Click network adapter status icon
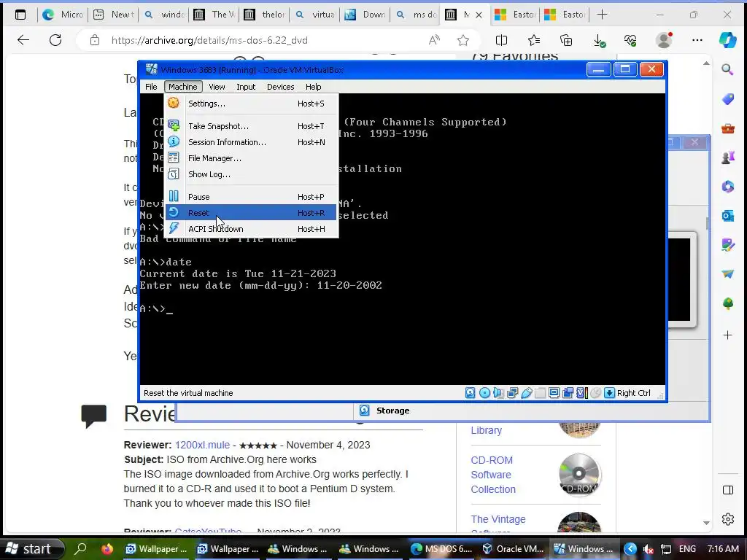 point(513,393)
